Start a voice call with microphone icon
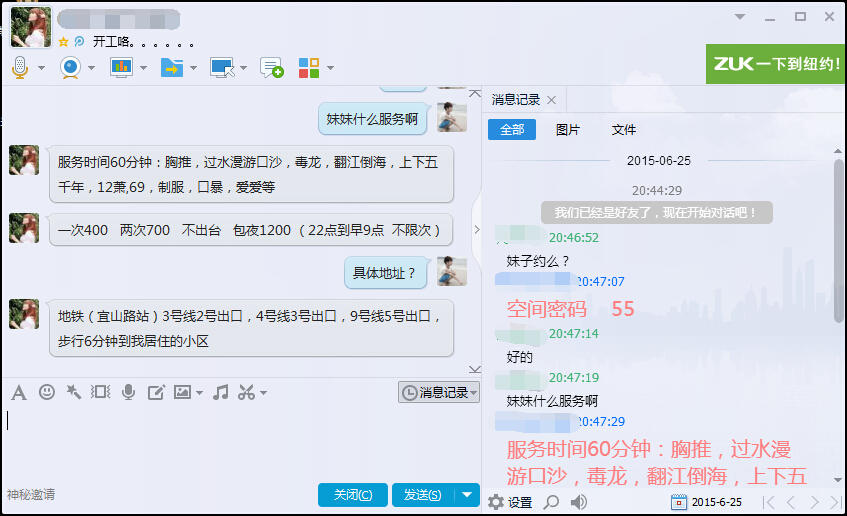Screen dimensions: 847x516 pyautogui.click(x=20, y=68)
